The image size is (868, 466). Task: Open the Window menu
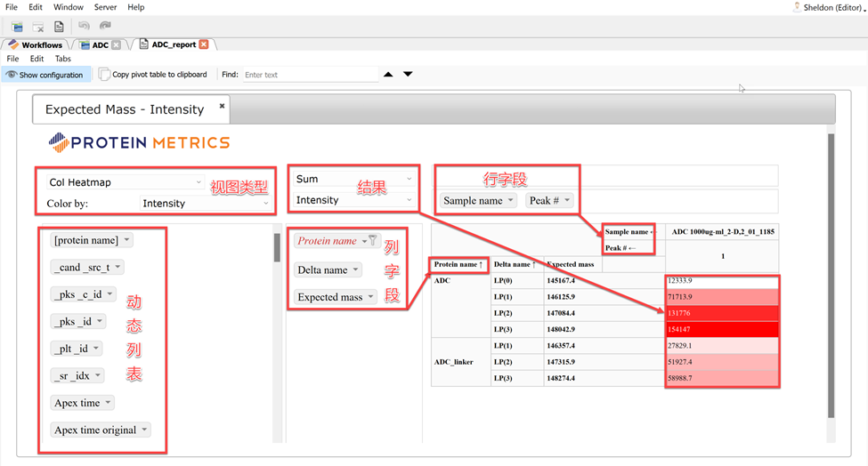(x=68, y=7)
